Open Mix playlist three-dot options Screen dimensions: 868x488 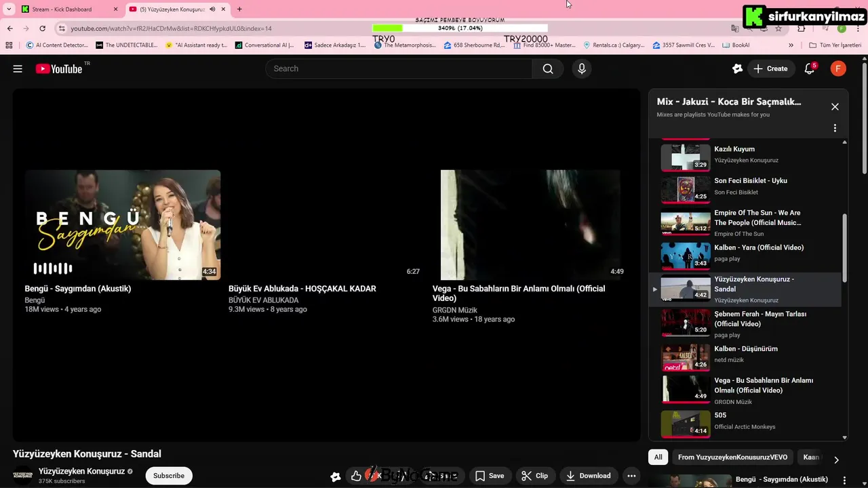point(835,128)
